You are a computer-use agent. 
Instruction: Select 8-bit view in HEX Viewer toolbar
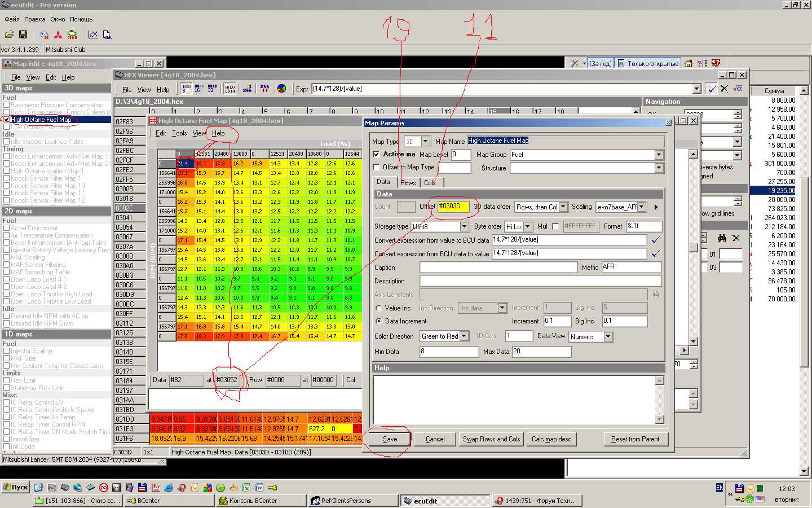coord(187,89)
